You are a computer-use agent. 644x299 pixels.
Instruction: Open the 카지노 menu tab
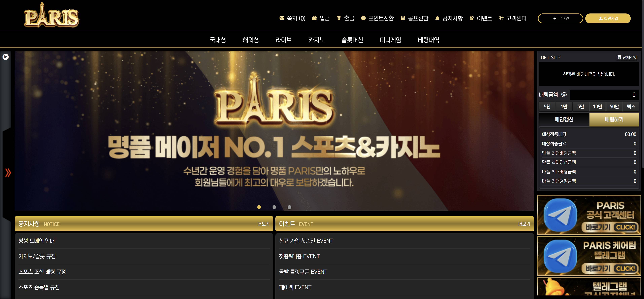click(316, 40)
